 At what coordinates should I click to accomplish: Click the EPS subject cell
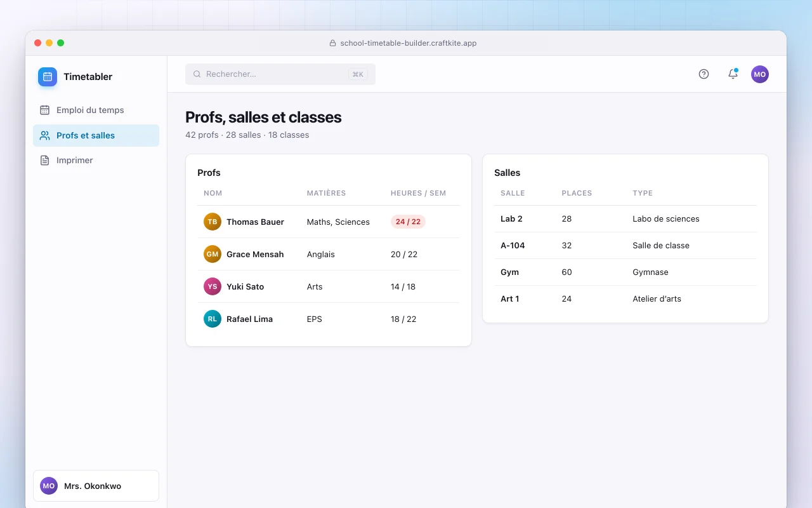(315, 319)
